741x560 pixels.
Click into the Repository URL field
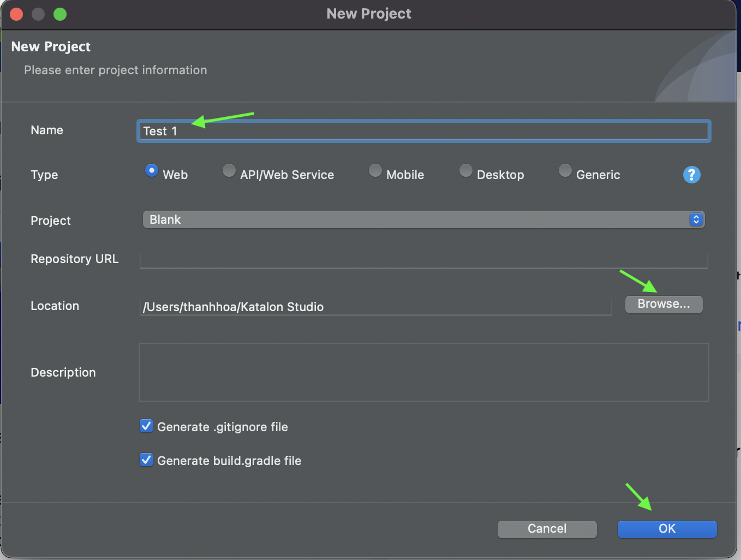coord(423,259)
